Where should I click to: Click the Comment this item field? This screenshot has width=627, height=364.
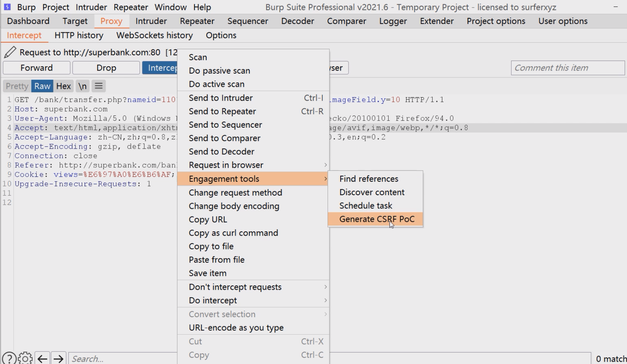pyautogui.click(x=568, y=68)
